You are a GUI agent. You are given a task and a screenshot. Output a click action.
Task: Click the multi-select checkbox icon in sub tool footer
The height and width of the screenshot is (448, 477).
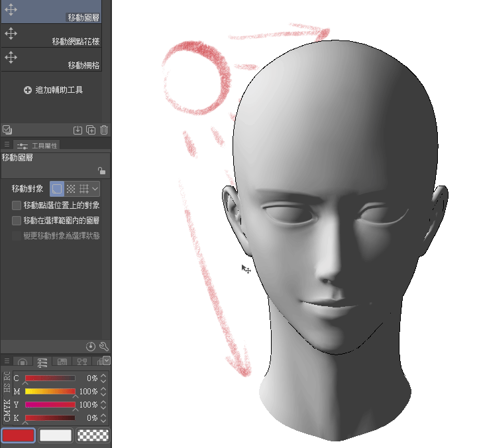(7, 130)
